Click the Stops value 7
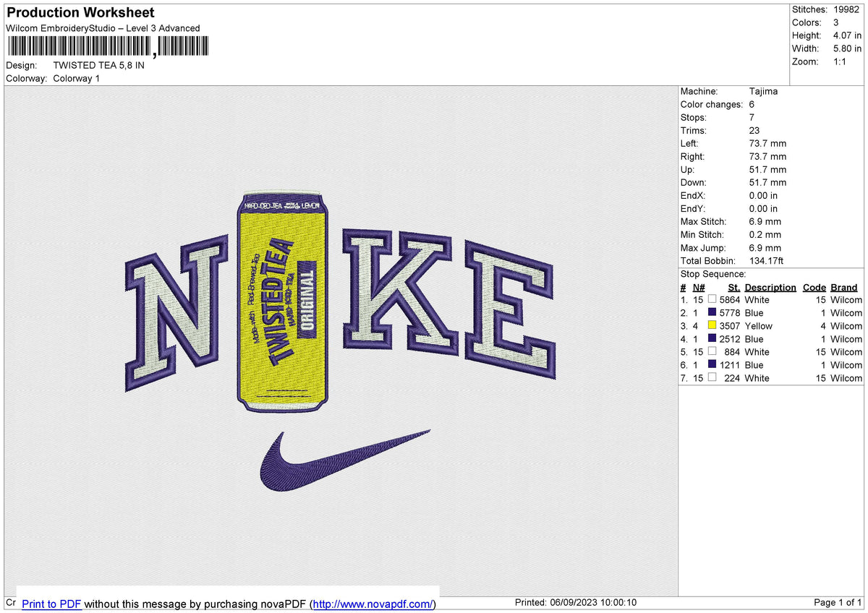 click(752, 117)
